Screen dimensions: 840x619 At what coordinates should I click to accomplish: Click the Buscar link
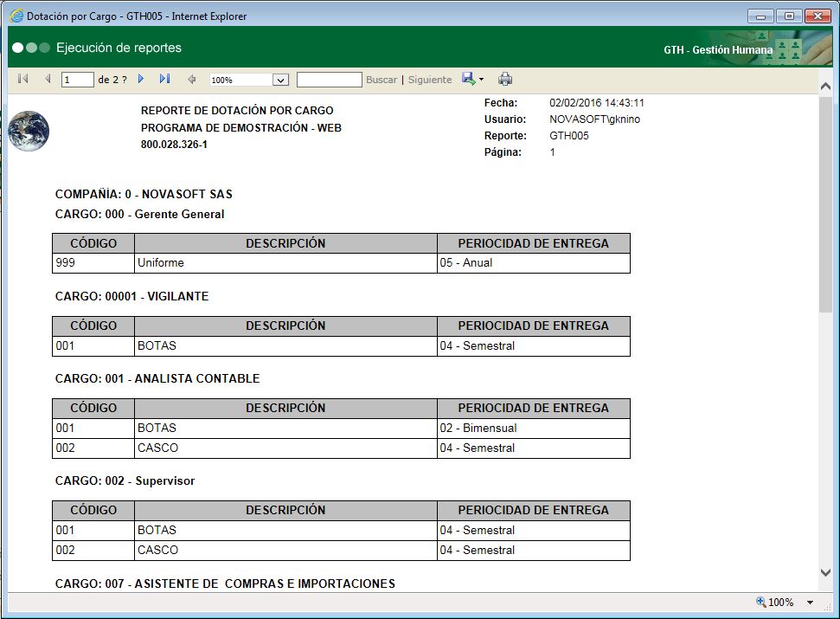point(382,80)
